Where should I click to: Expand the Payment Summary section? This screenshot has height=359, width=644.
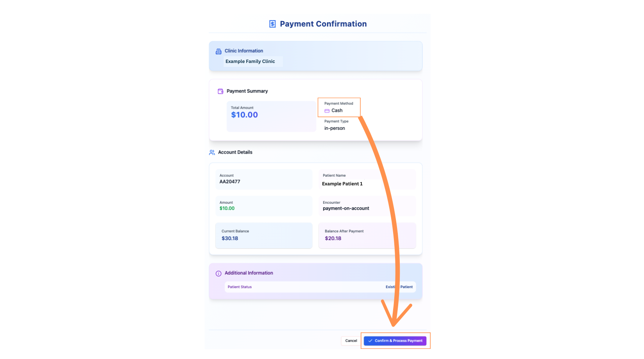(x=247, y=91)
